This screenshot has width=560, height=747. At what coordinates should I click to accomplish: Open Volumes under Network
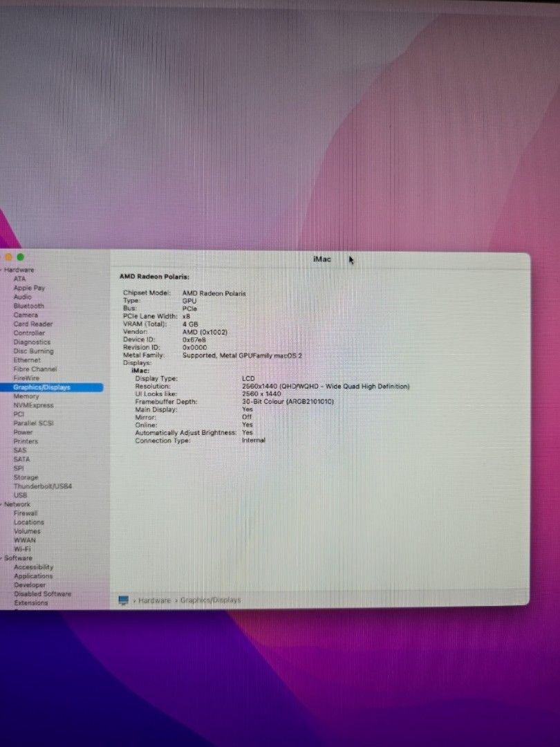click(27, 531)
